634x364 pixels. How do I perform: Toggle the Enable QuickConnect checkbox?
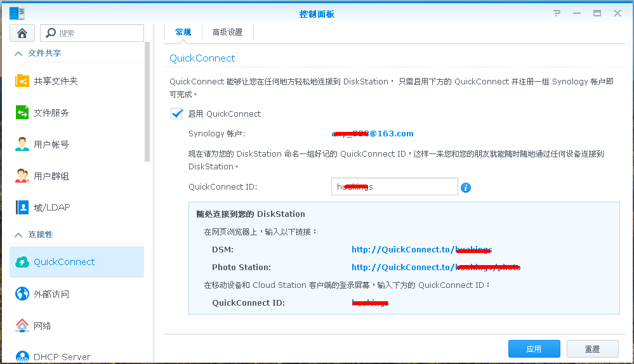pos(176,114)
